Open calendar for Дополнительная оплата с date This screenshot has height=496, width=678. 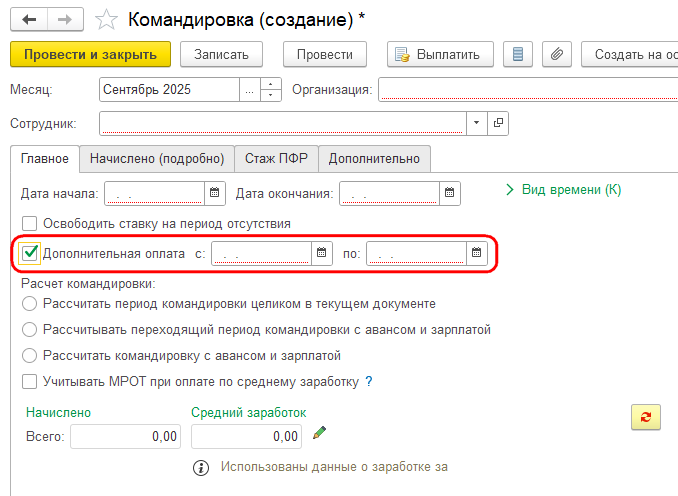pyautogui.click(x=321, y=253)
